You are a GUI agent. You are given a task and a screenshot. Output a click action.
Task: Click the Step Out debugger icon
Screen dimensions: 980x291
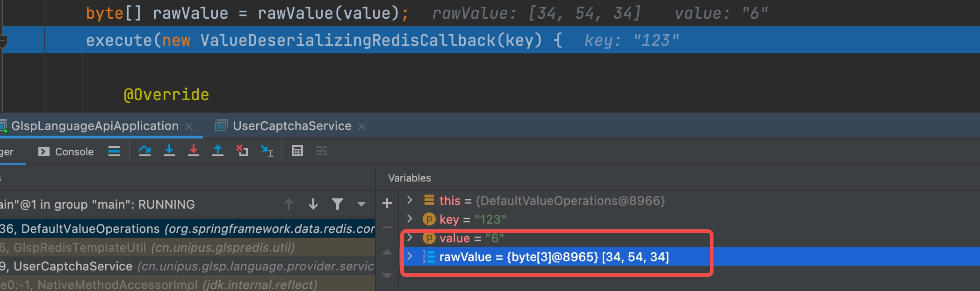(x=218, y=151)
